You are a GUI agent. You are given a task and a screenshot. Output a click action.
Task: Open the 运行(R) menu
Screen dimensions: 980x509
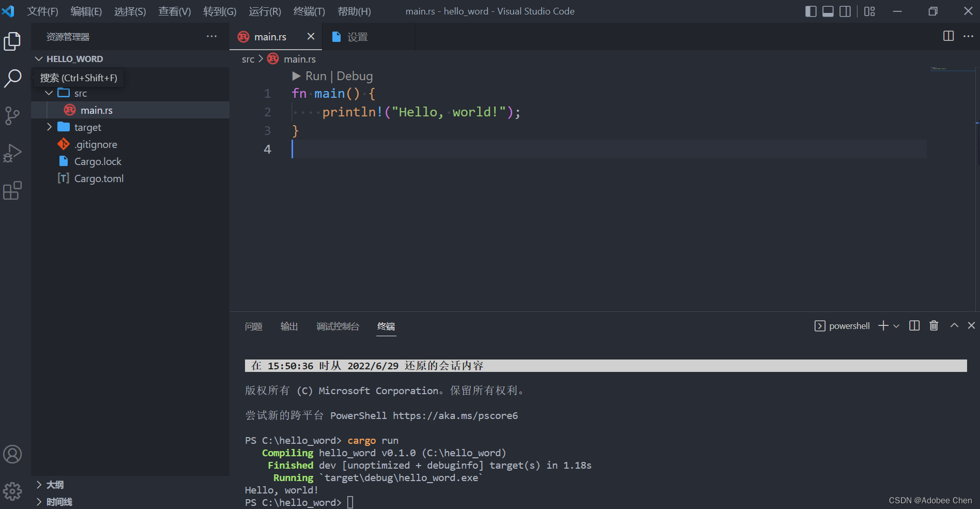click(264, 11)
